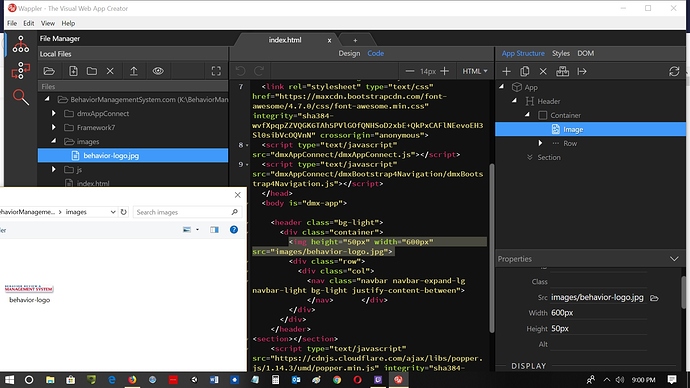
Task: Toggle the preview eye icon in File Manager
Action: point(158,71)
